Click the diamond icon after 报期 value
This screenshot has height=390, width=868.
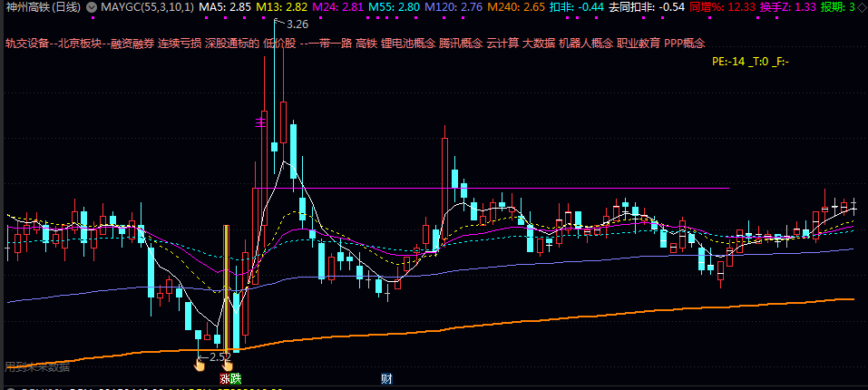click(863, 8)
